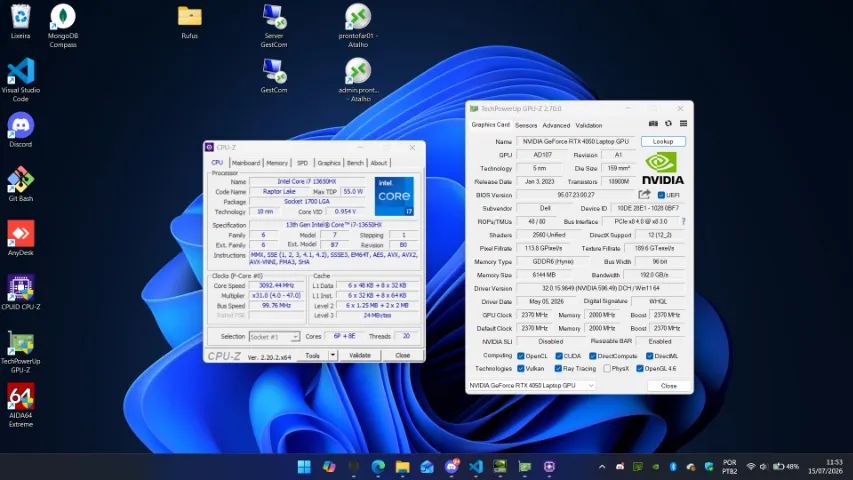Click the POR PTB2 language indicator
Screen dimensions: 853x480
[730, 466]
